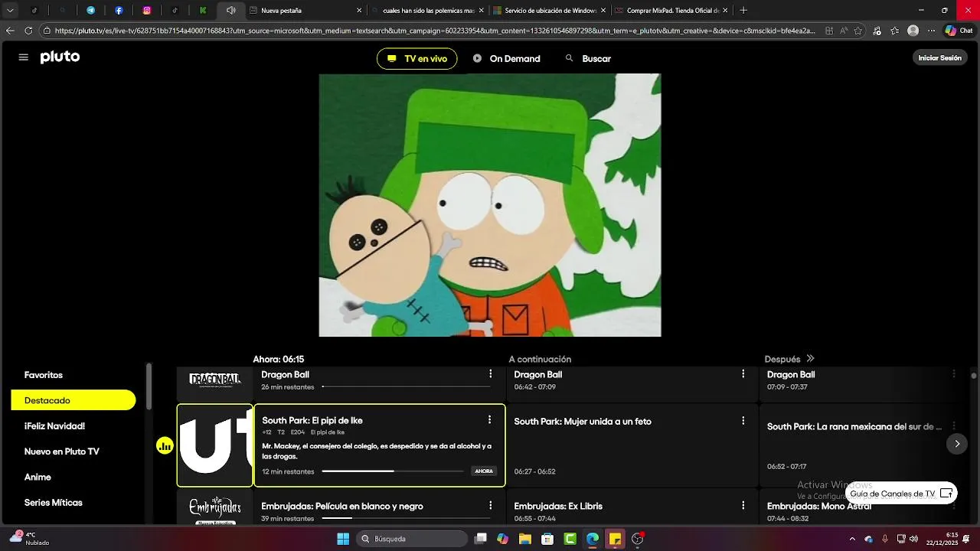Click category list scrollbar

click(149, 387)
